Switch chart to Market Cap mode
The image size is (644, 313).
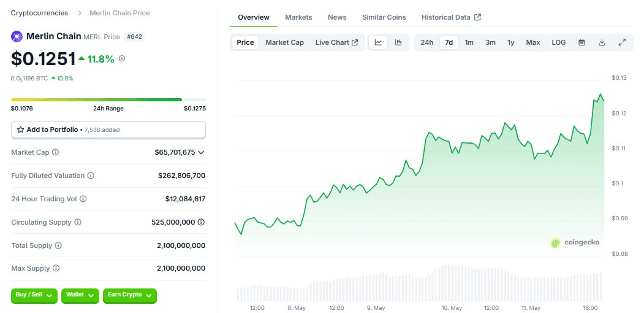[285, 42]
